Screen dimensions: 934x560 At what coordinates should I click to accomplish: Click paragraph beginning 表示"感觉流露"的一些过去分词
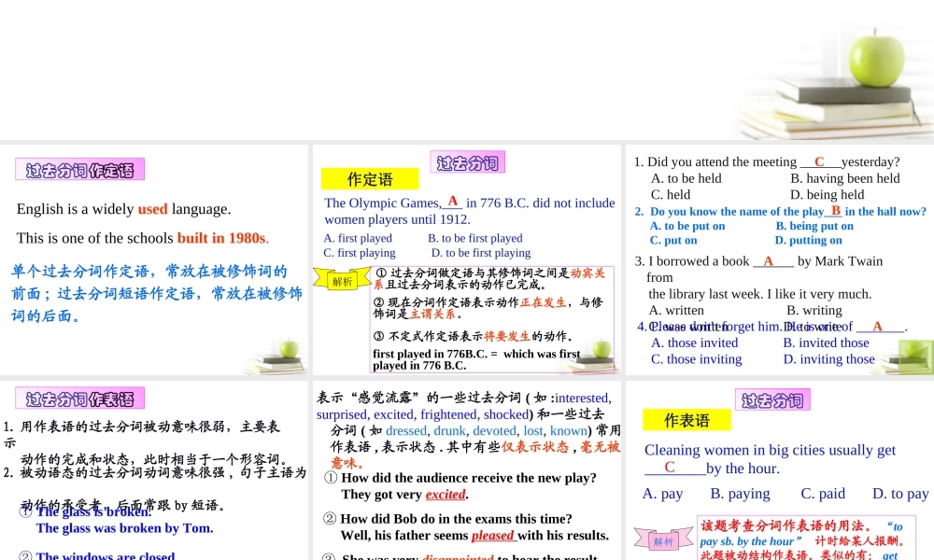coord(469,430)
